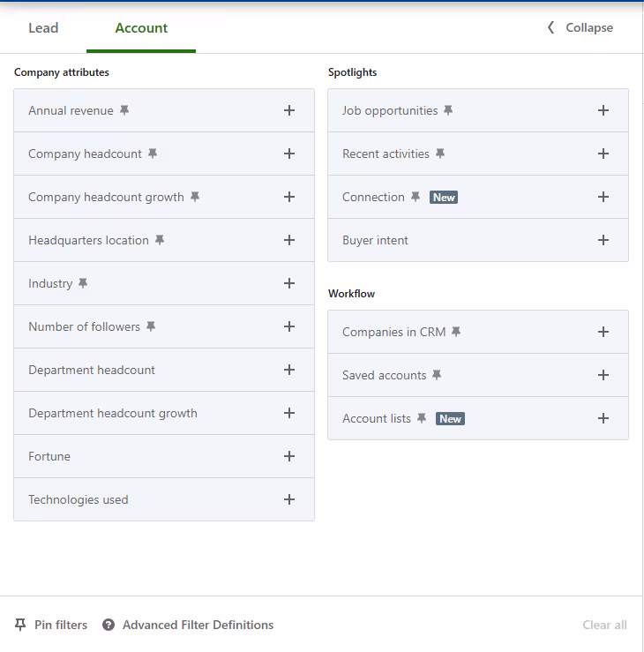Unpin the Company headcount filter pin icon

(x=153, y=154)
